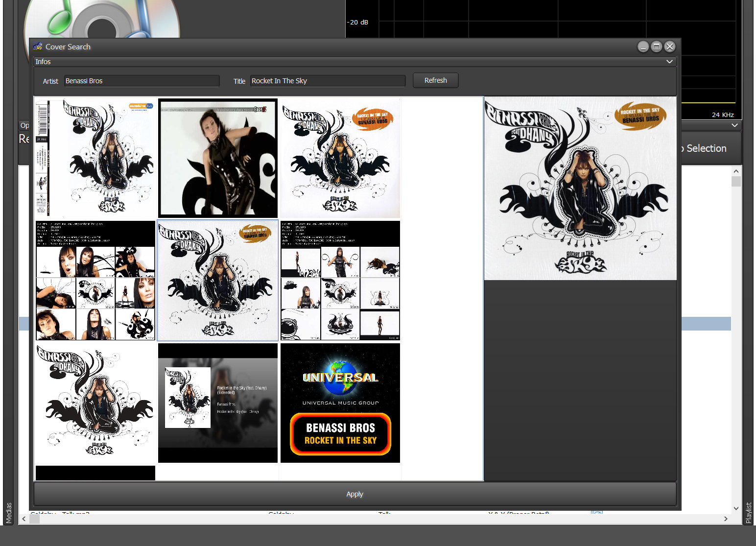Viewport: 756px width, 546px height.
Task: Click main window scroll up arrow
Action: 736,171
